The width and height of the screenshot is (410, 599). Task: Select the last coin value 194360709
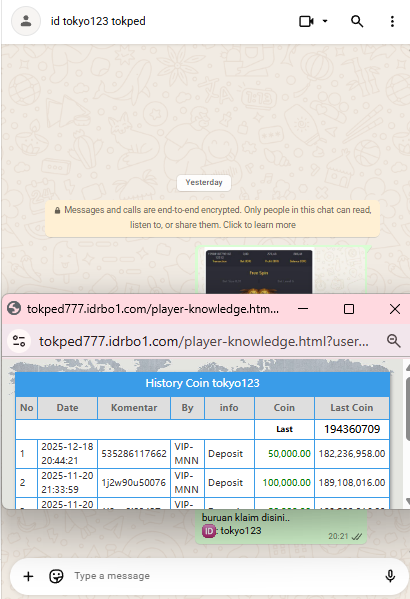352,429
